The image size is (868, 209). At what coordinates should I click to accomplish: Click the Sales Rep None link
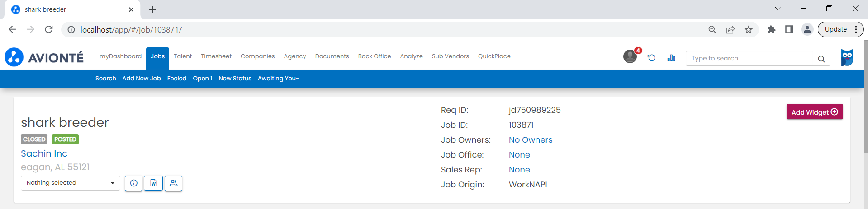[519, 170]
